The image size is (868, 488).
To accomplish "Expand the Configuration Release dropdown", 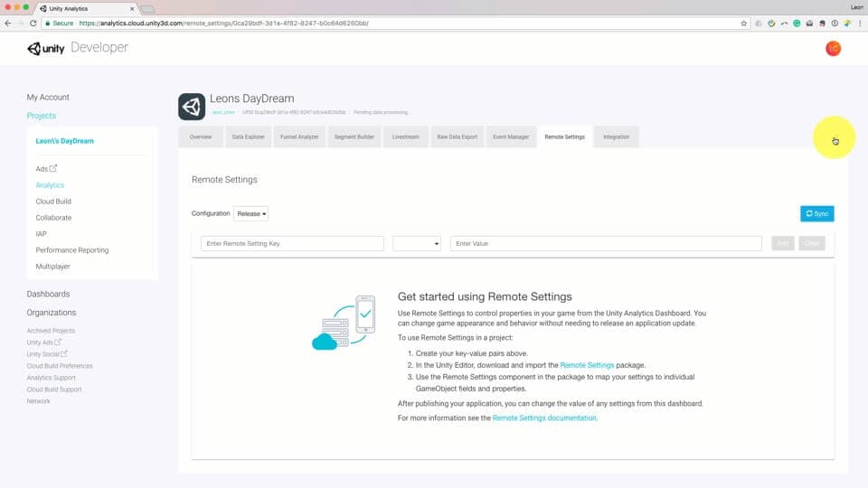I will [250, 213].
